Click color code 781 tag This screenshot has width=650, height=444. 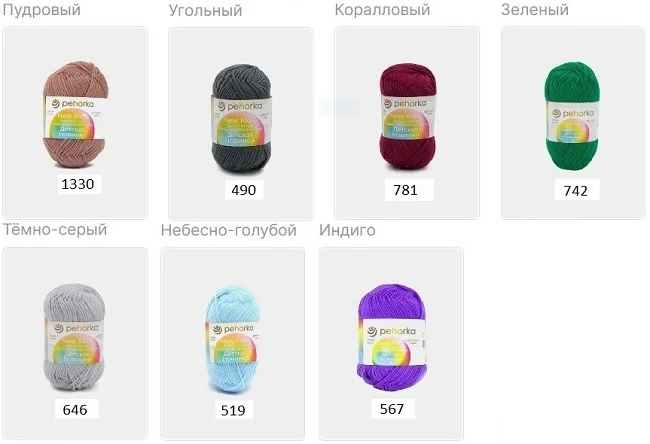(406, 190)
